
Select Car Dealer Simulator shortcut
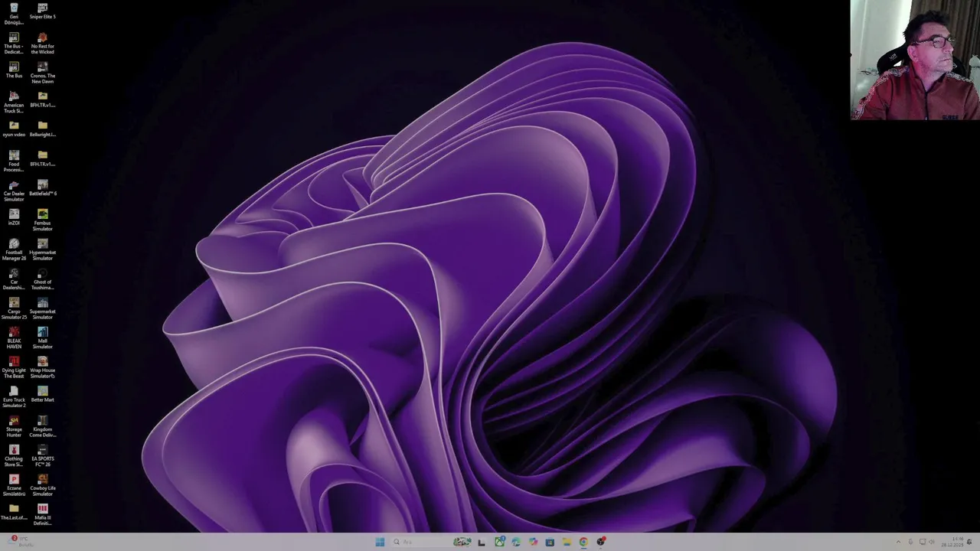click(x=14, y=191)
